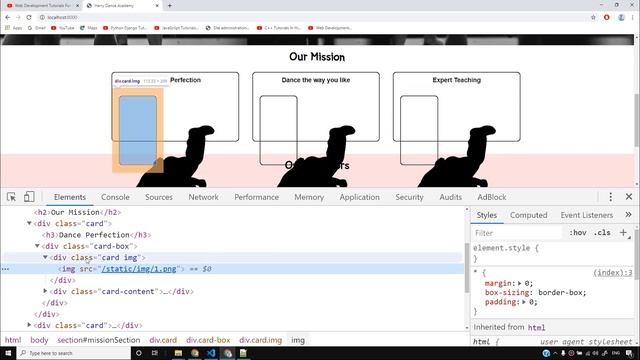Click the box-sizing border-box value
The width and height of the screenshot is (640, 360).
click(x=561, y=293)
